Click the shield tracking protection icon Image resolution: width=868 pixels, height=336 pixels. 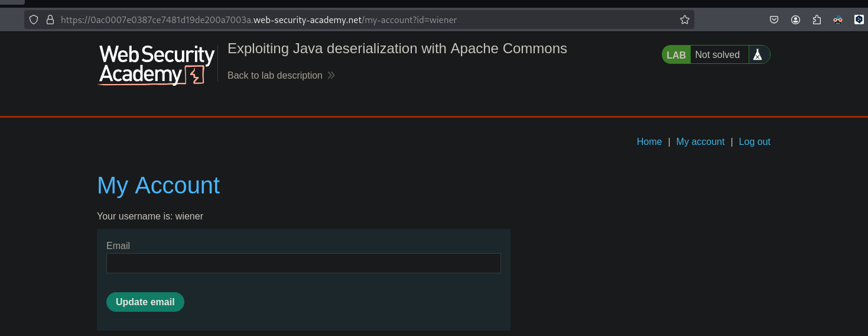tap(34, 20)
